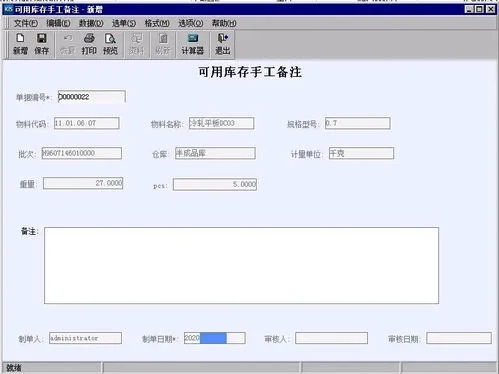Click the 制单人 field showing administrator
The height and width of the screenshot is (374, 499).
(85, 338)
